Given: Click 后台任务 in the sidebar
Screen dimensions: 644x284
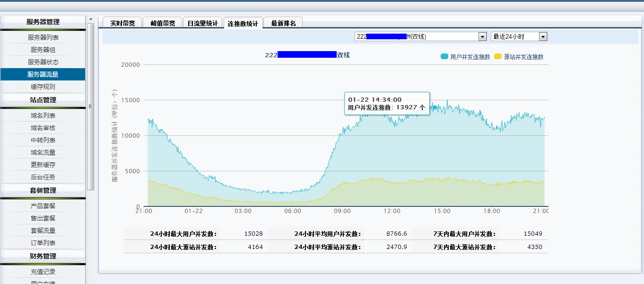Looking at the screenshot, I should [x=43, y=177].
